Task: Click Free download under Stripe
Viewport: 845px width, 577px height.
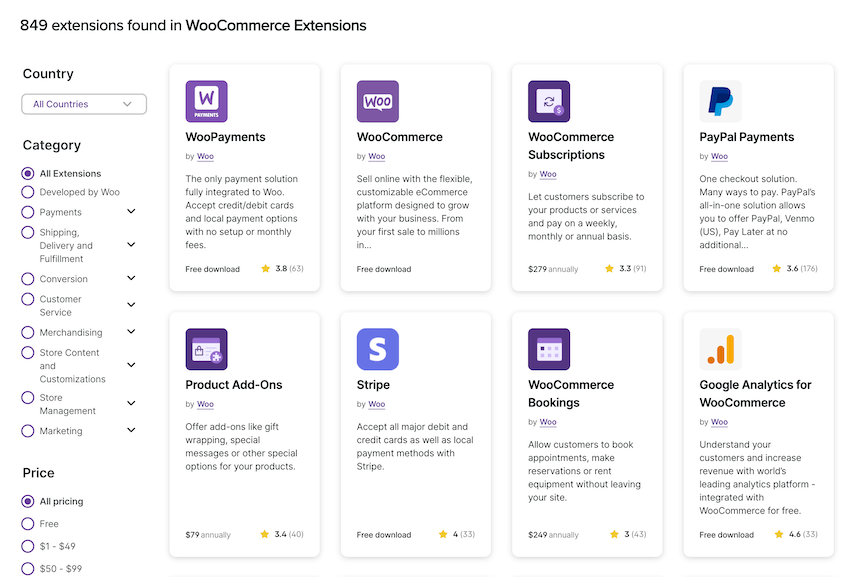Action: 384,534
